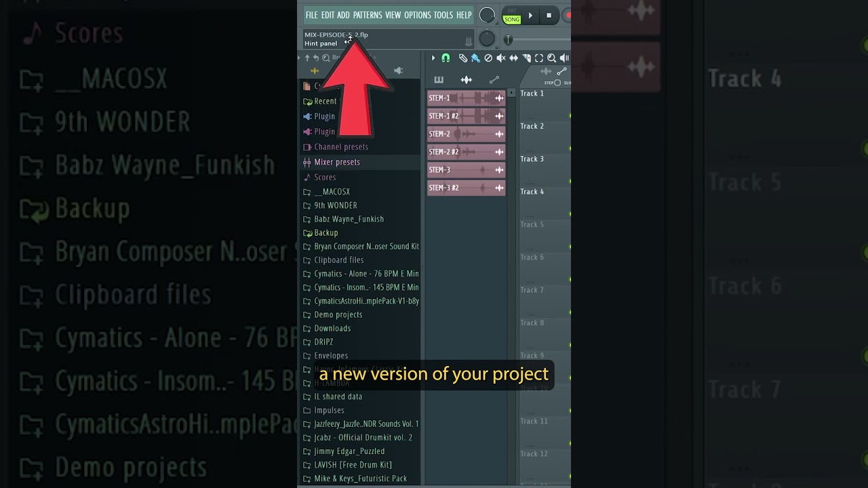Select the Slice tool
Viewport: 868px width, 488px height.
pos(526,58)
